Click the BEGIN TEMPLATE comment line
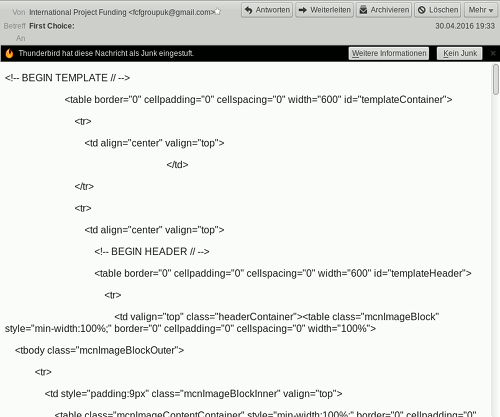 point(67,78)
